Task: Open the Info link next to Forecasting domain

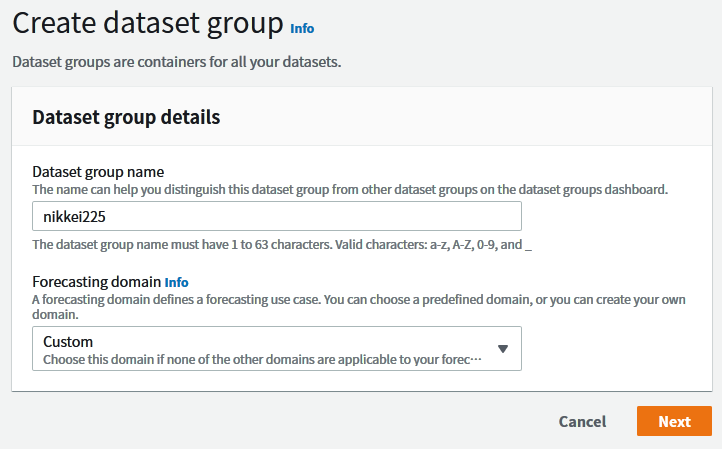Action: [176, 282]
